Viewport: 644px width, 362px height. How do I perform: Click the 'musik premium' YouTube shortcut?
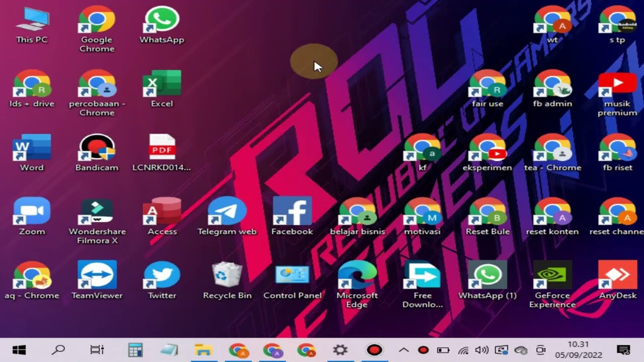tap(617, 94)
